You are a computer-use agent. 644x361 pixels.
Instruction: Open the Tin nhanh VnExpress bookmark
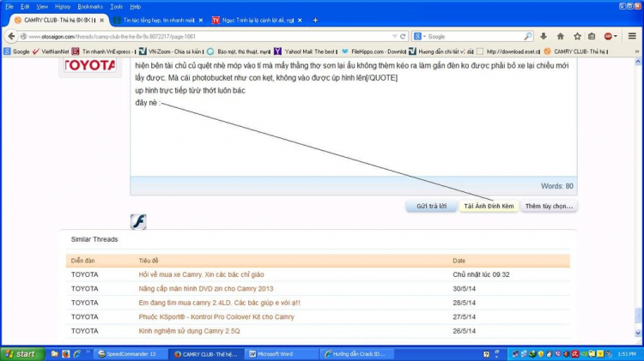(104, 51)
